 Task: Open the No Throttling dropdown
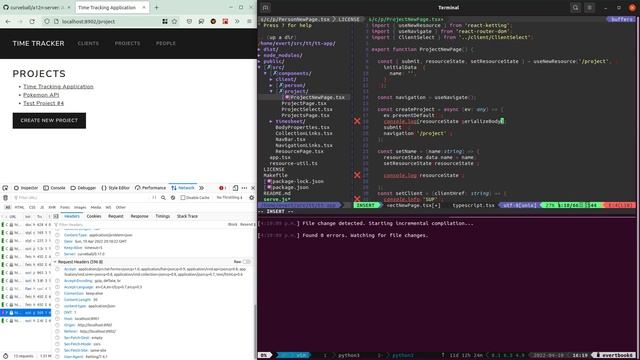[x=229, y=198]
